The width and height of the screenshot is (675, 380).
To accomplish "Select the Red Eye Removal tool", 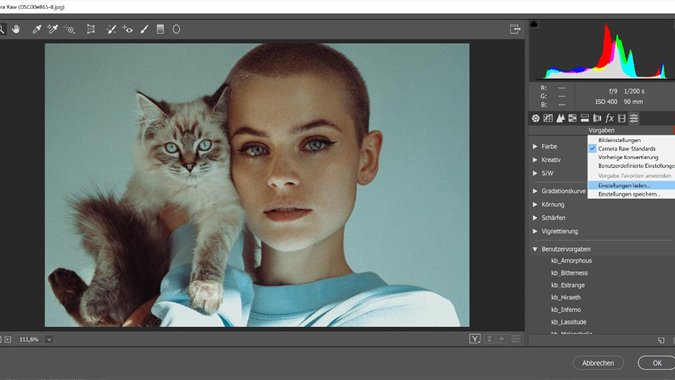I will (x=127, y=29).
